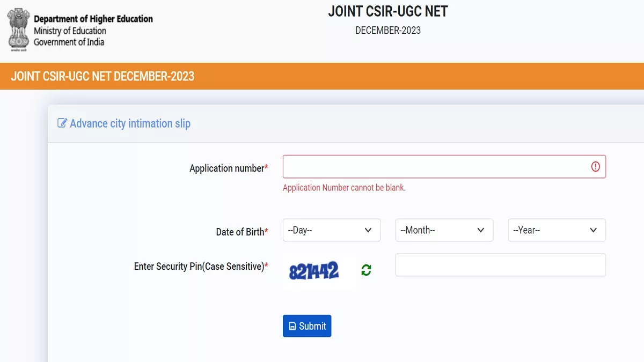Click the JOINT CSIR-UGC NET page title
The width and height of the screenshot is (644, 362).
[x=388, y=11]
